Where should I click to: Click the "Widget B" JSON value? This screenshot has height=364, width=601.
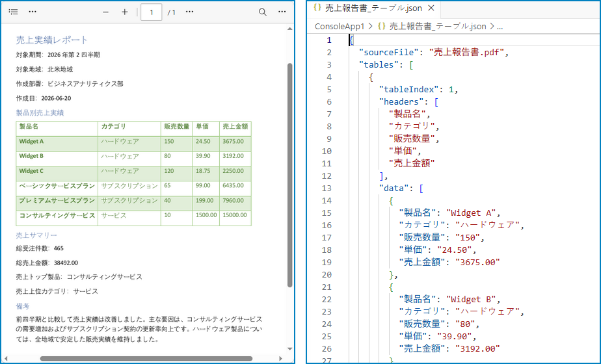click(x=471, y=299)
